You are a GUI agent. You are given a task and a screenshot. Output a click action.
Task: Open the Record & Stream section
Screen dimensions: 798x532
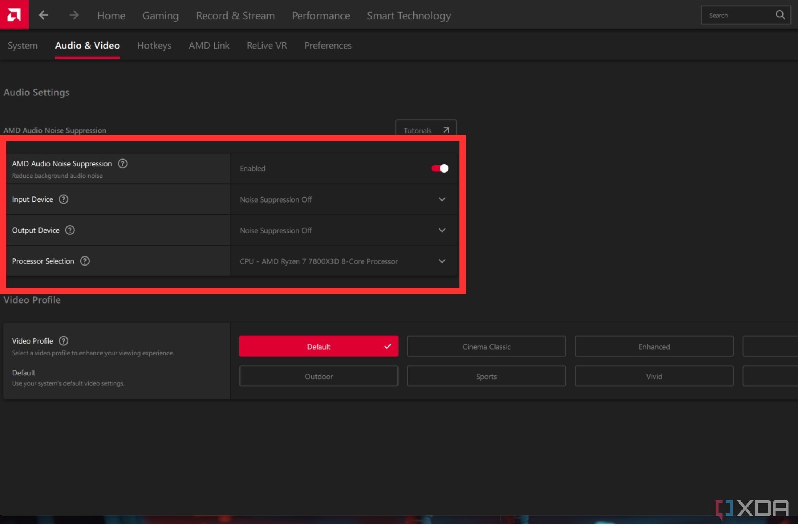[x=236, y=15]
